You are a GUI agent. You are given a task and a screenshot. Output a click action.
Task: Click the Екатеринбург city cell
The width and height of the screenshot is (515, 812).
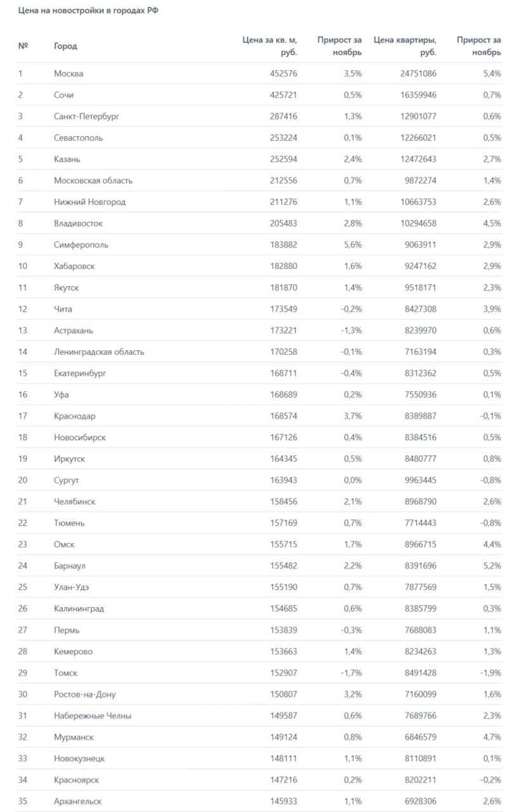pos(80,374)
